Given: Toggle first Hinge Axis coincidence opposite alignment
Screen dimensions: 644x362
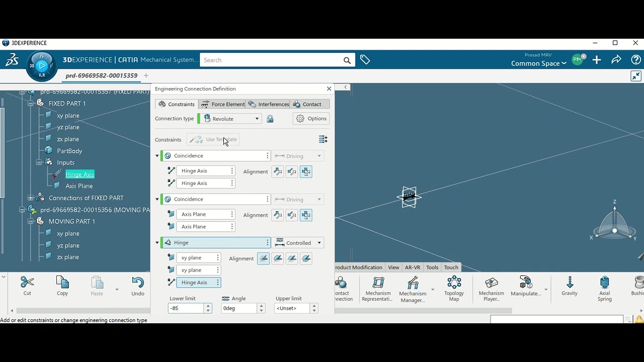Looking at the screenshot, I should [x=292, y=171].
